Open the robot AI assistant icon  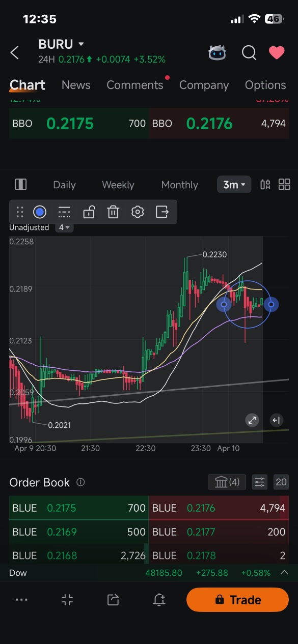click(218, 52)
